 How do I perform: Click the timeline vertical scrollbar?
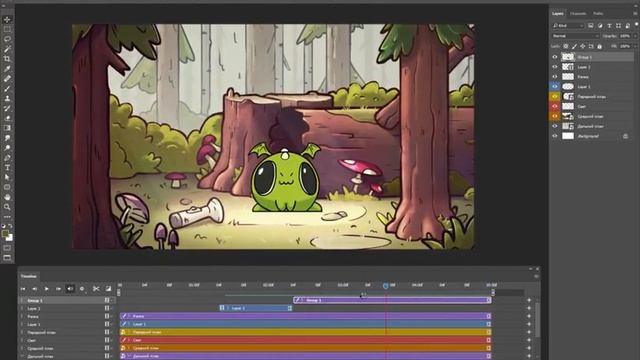coord(537,319)
